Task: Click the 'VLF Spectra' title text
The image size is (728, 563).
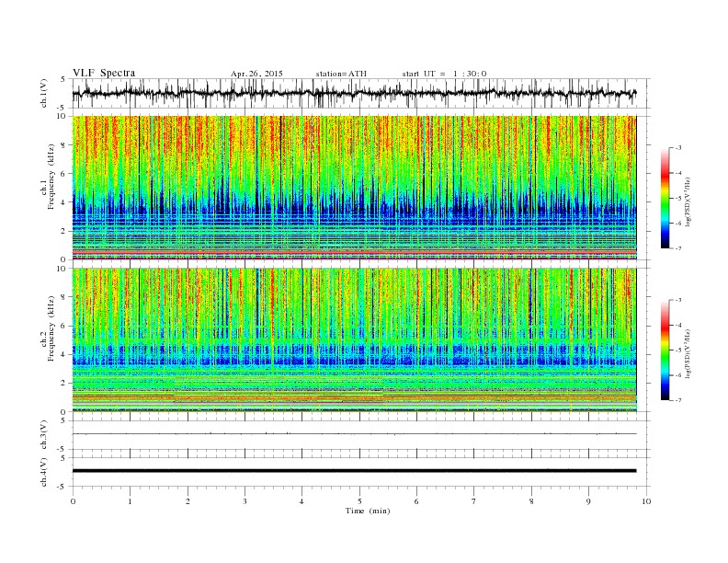Action: pos(104,73)
